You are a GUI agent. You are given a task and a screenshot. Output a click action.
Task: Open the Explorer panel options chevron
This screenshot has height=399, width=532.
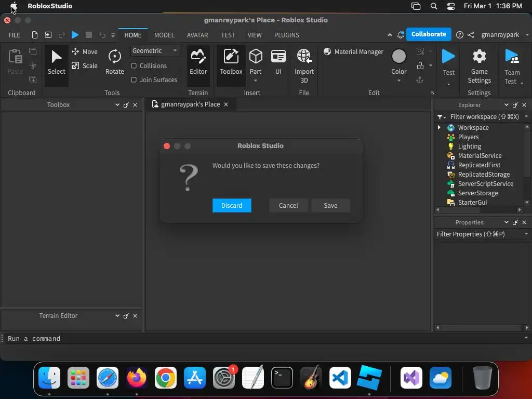[x=506, y=105]
